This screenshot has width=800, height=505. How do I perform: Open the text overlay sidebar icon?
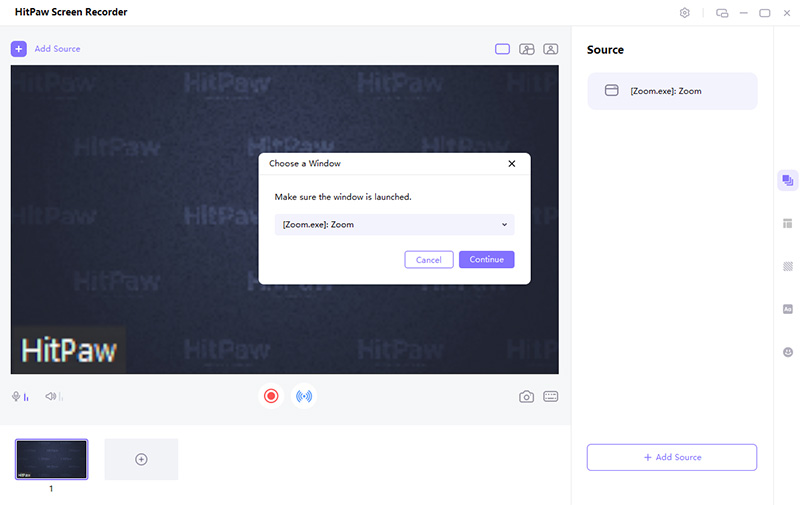(x=788, y=309)
